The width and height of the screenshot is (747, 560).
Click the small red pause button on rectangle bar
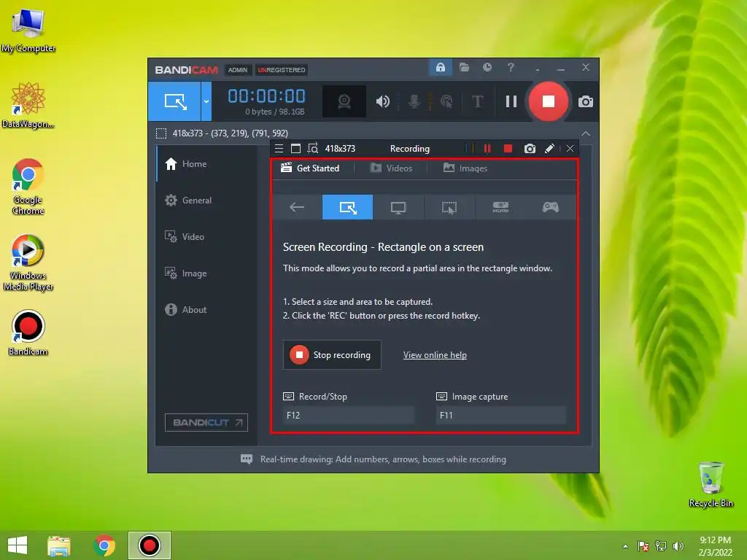click(x=487, y=149)
